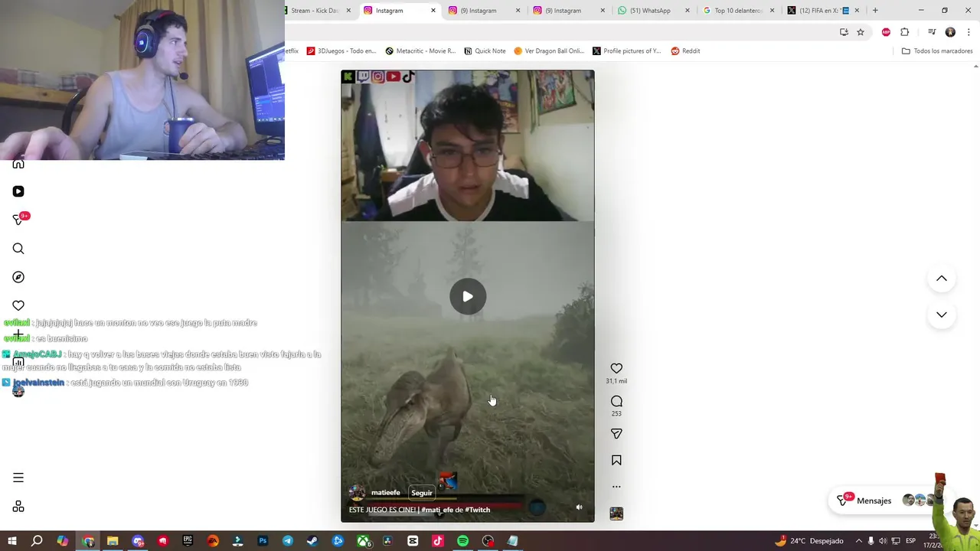Open the Adblock Plus extension
Viewport: 980px width, 551px height.
click(887, 32)
